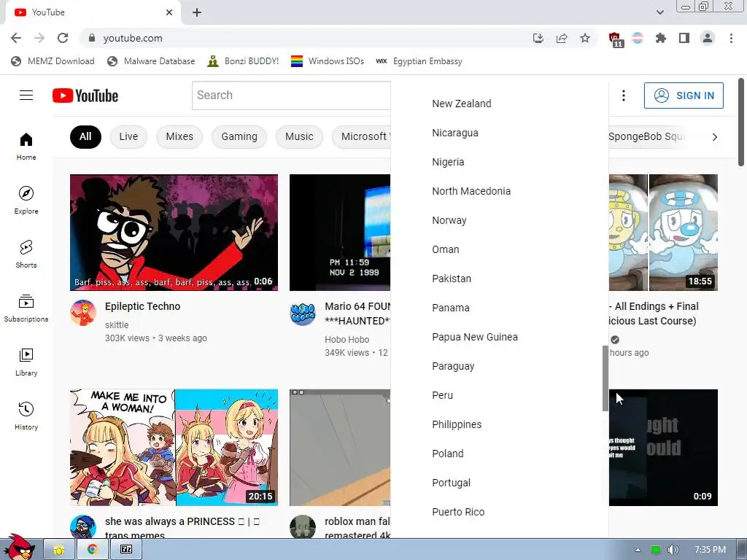747x560 pixels.
Task: Close the YouTube tab
Action: (169, 12)
